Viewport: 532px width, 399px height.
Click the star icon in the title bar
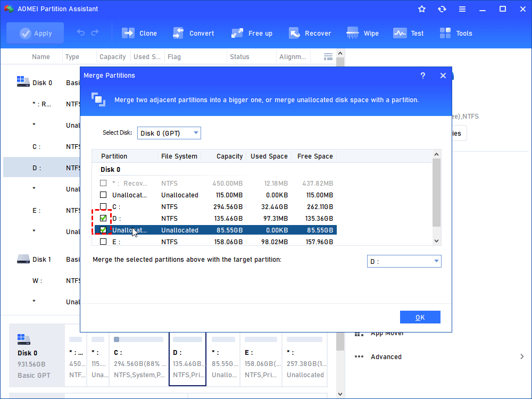[x=421, y=9]
